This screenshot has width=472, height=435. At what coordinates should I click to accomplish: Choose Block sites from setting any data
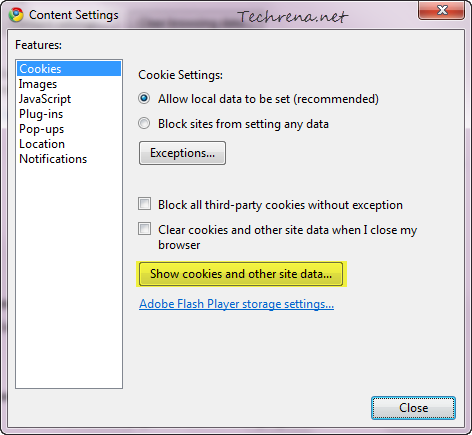144,124
